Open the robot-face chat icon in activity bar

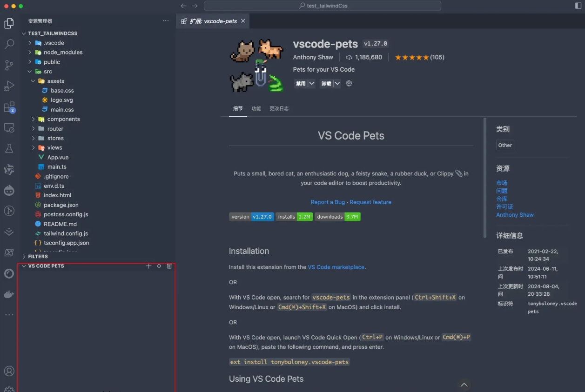pyautogui.click(x=9, y=190)
